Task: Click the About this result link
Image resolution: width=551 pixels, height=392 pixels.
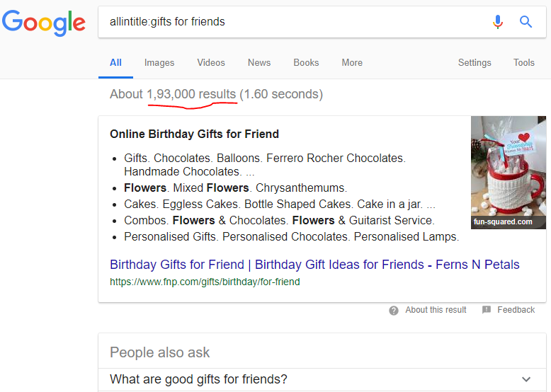Action: click(436, 310)
